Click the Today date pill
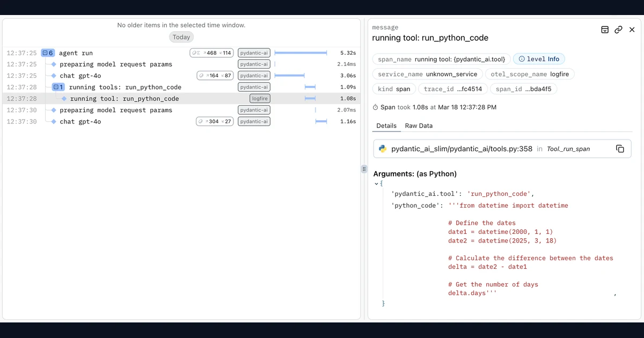The width and height of the screenshot is (644, 338). [181, 37]
